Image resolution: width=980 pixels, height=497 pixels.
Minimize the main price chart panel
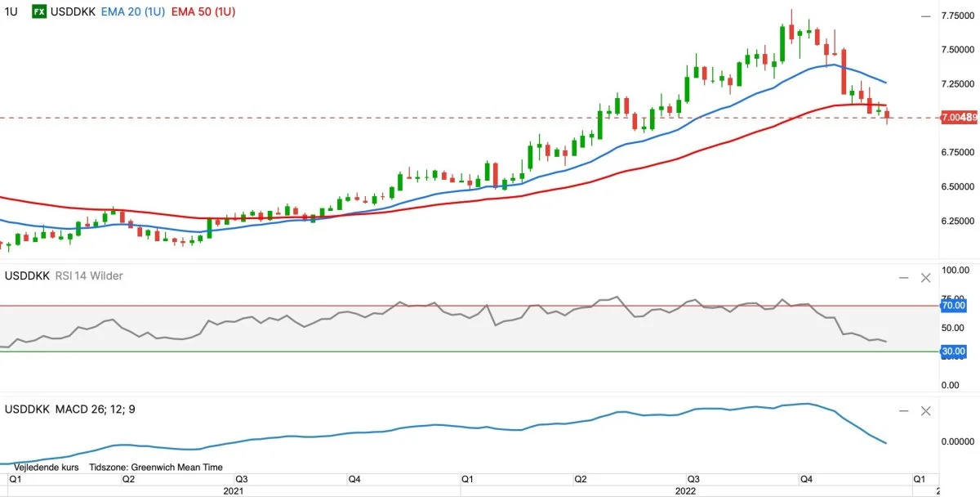[926, 16]
